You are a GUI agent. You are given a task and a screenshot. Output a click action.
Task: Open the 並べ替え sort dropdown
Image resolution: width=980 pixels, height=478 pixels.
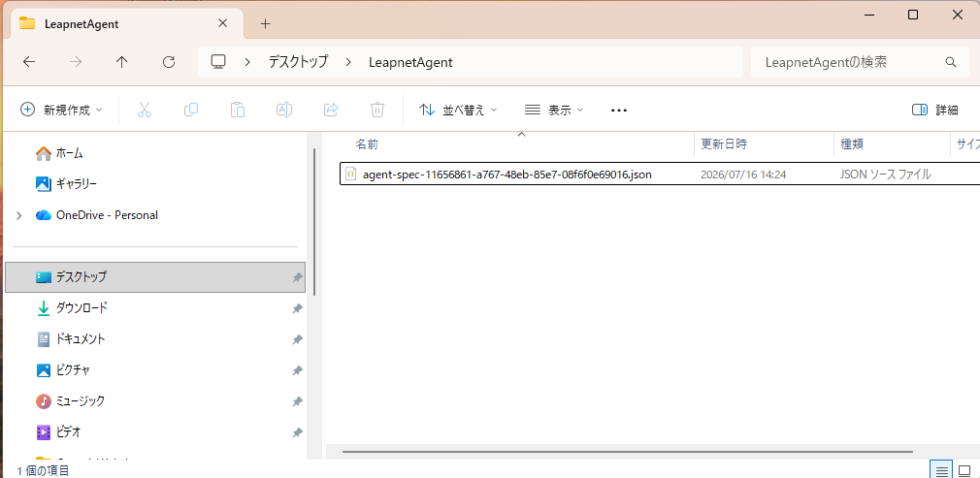click(458, 110)
